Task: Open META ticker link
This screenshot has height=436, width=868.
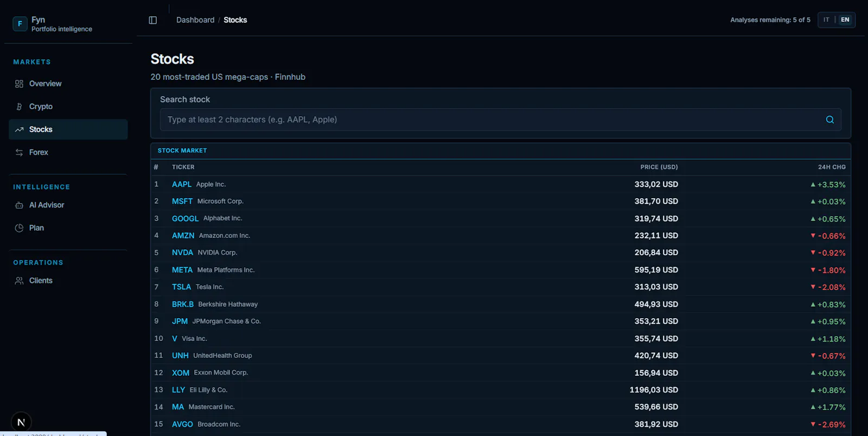Action: click(x=182, y=270)
